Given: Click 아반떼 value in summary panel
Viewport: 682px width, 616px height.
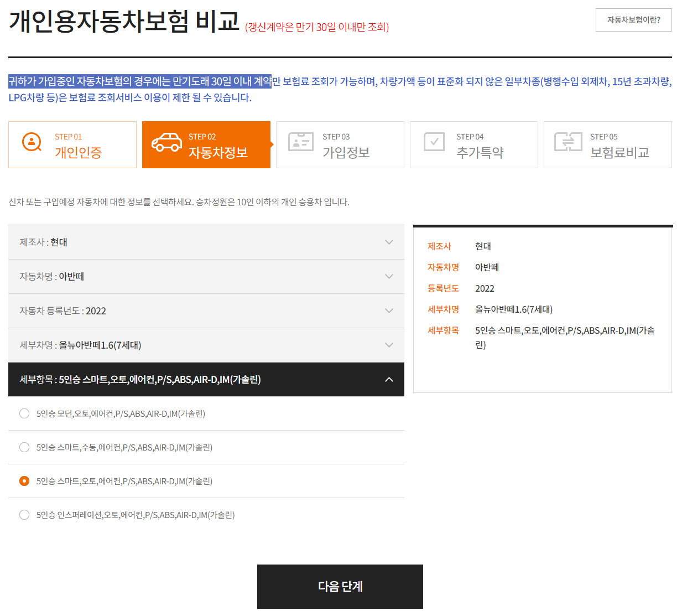Looking at the screenshot, I should (x=487, y=267).
